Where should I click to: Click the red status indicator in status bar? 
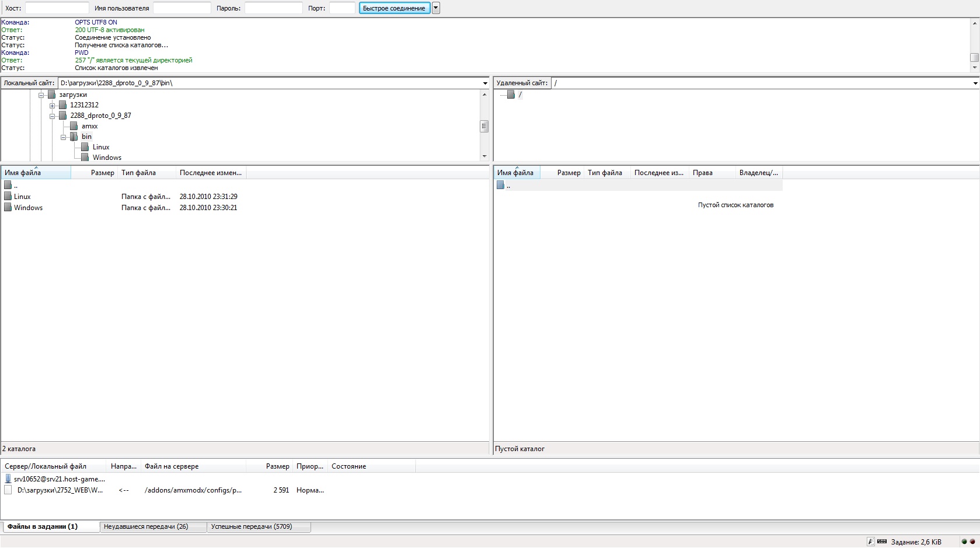point(972,542)
